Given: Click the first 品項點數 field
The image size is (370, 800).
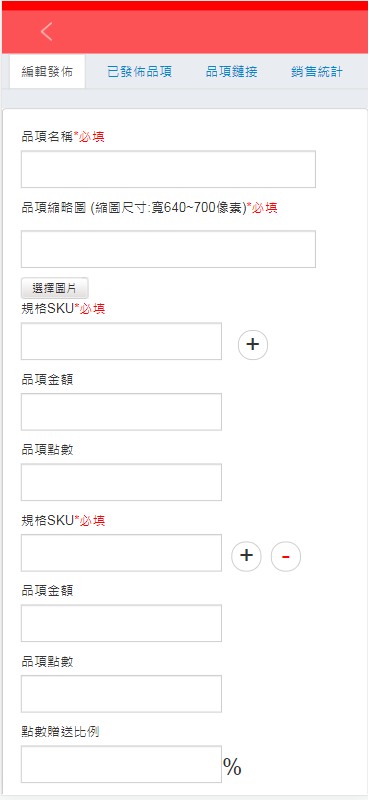Looking at the screenshot, I should click(x=121, y=482).
